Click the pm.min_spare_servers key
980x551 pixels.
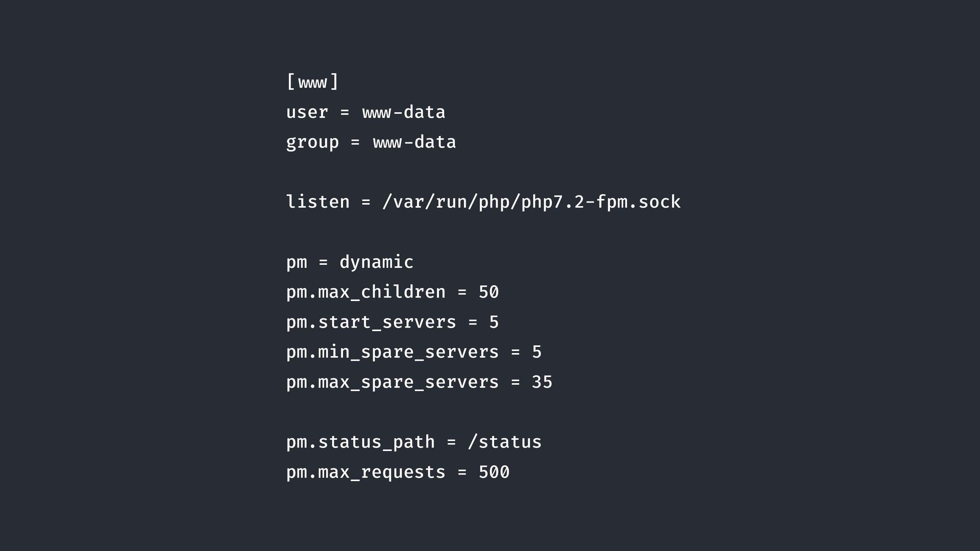392,352
